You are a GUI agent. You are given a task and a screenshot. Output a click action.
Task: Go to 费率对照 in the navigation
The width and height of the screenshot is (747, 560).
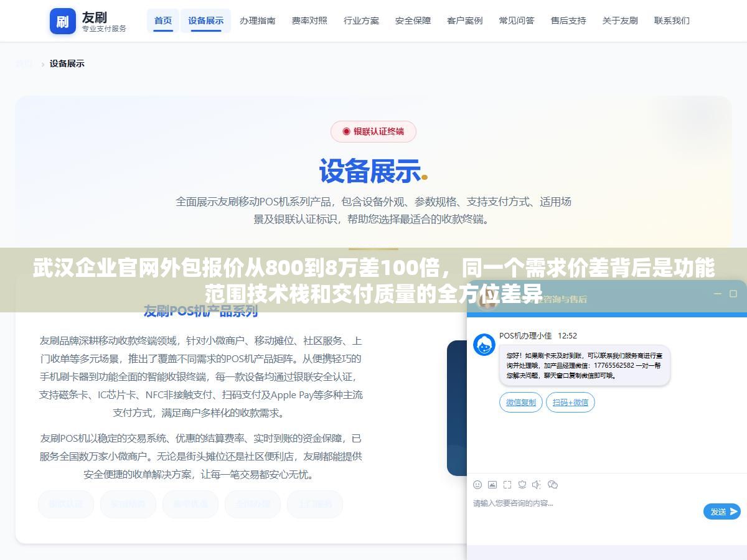(309, 21)
